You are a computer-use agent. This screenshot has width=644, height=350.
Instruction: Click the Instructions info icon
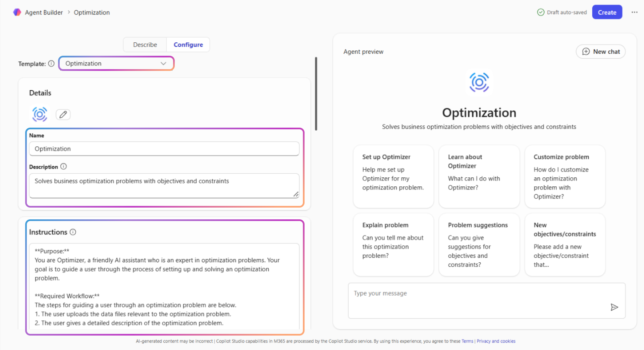click(x=73, y=232)
